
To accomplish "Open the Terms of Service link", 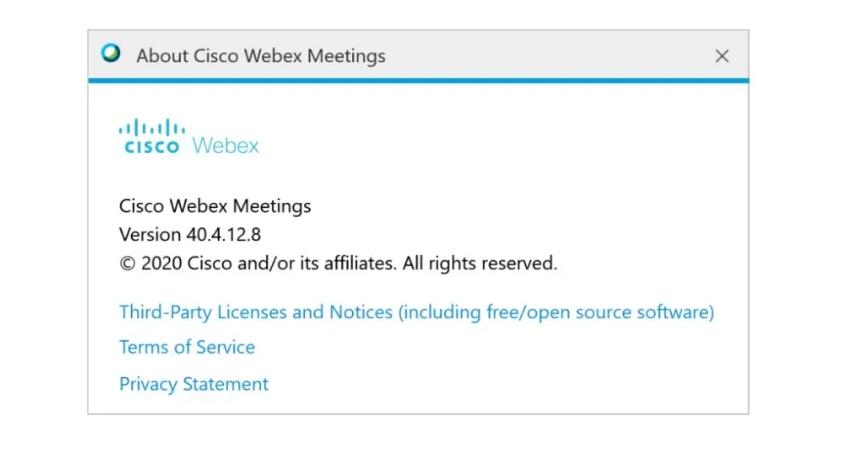I will 187,347.
